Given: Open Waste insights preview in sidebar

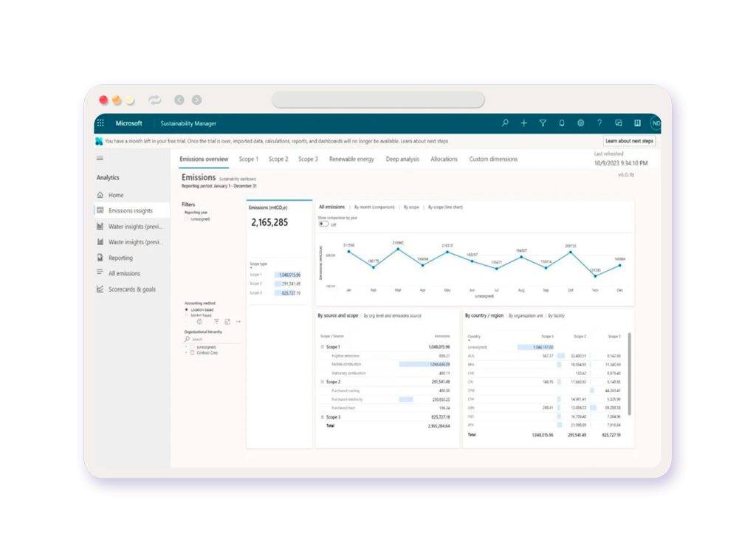Looking at the screenshot, I should [130, 242].
